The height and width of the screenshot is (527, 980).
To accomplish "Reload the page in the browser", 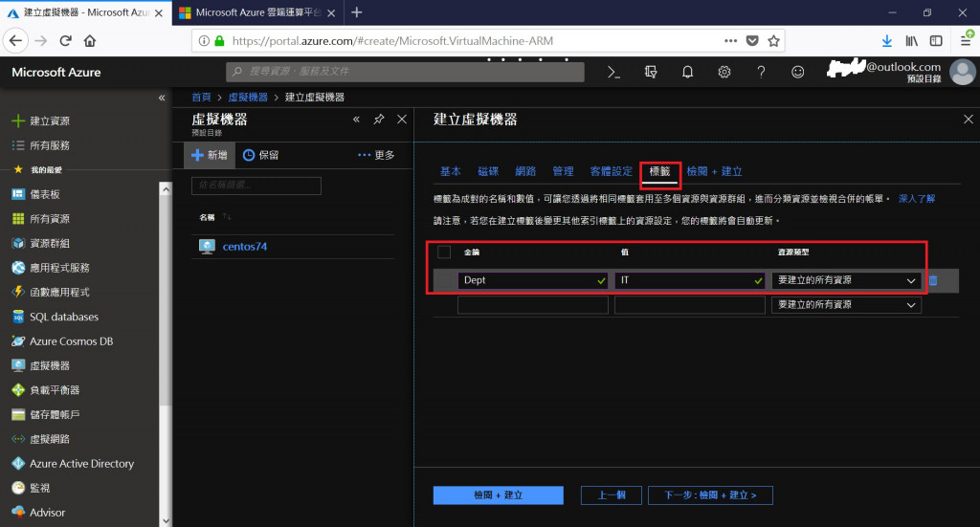I will click(x=65, y=41).
